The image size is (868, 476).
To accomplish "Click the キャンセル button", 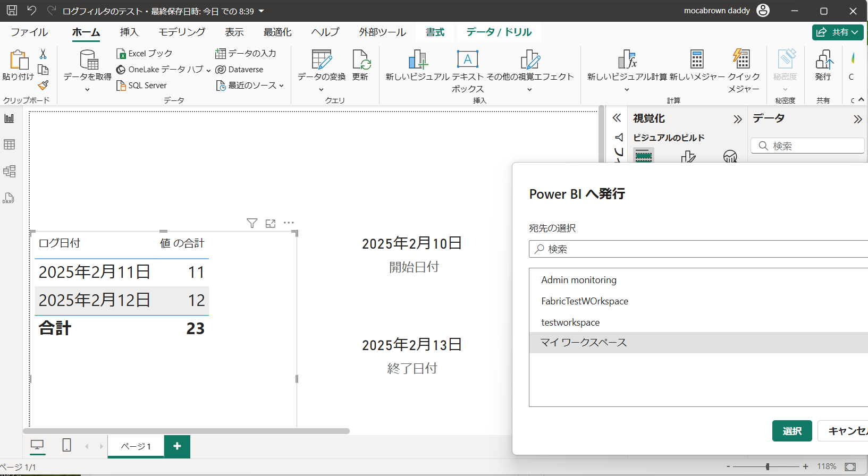I will click(843, 431).
